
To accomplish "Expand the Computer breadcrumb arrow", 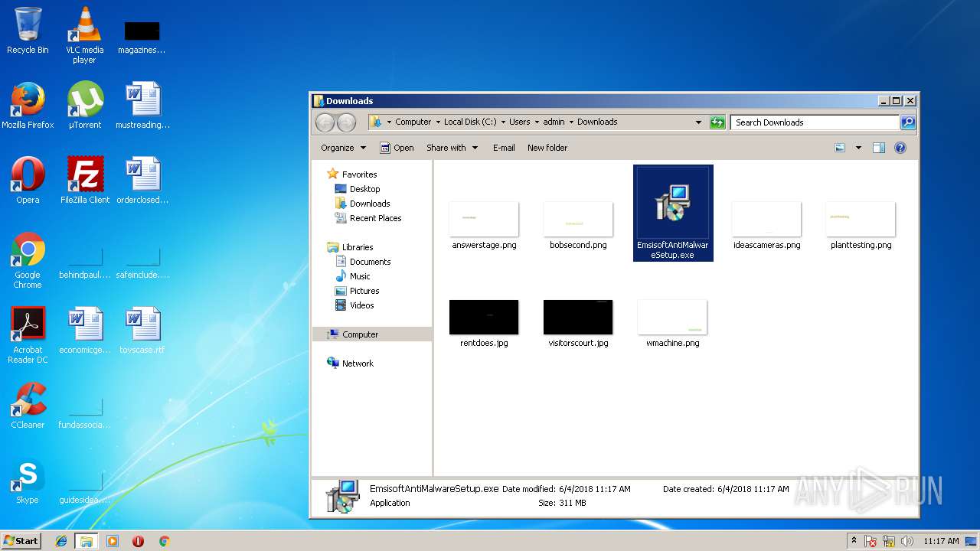I will pyautogui.click(x=438, y=122).
